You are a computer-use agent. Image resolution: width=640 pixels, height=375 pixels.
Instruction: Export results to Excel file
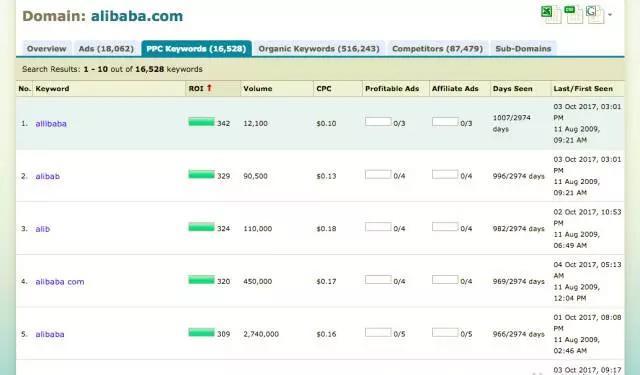click(551, 14)
